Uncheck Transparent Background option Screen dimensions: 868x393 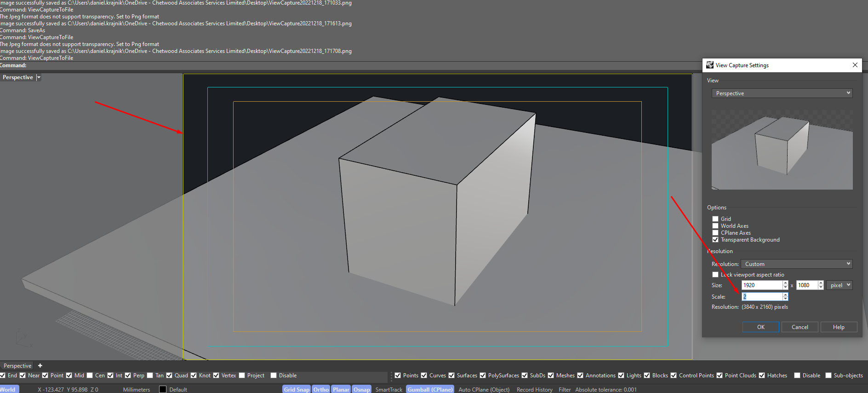point(715,240)
